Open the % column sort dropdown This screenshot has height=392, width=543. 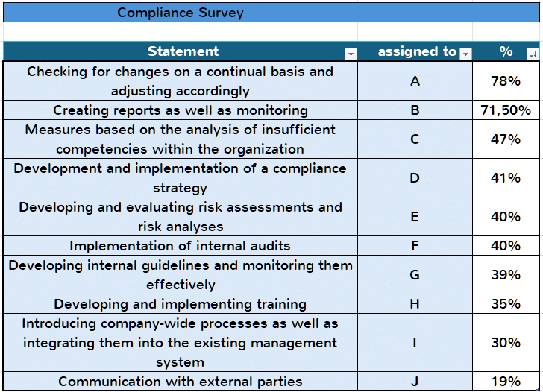click(x=533, y=54)
